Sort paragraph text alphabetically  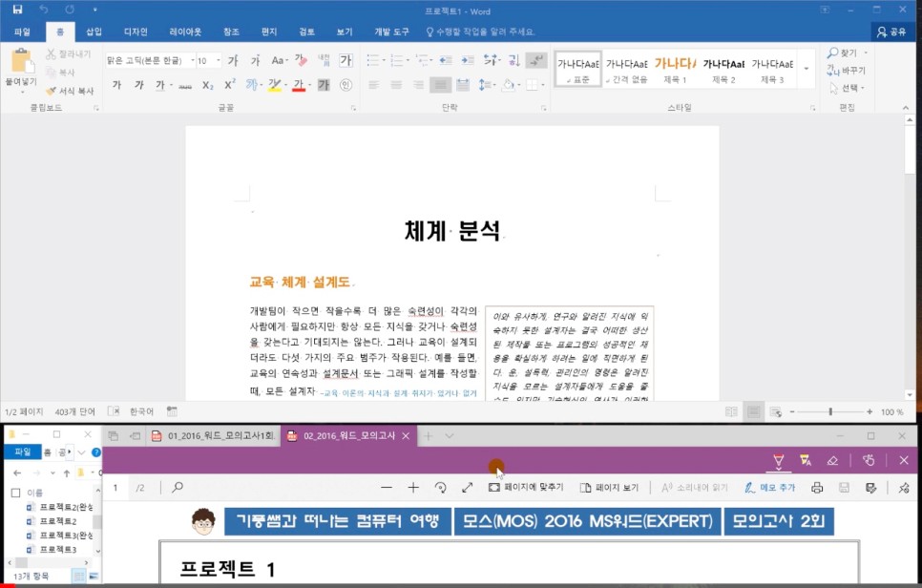click(513, 60)
